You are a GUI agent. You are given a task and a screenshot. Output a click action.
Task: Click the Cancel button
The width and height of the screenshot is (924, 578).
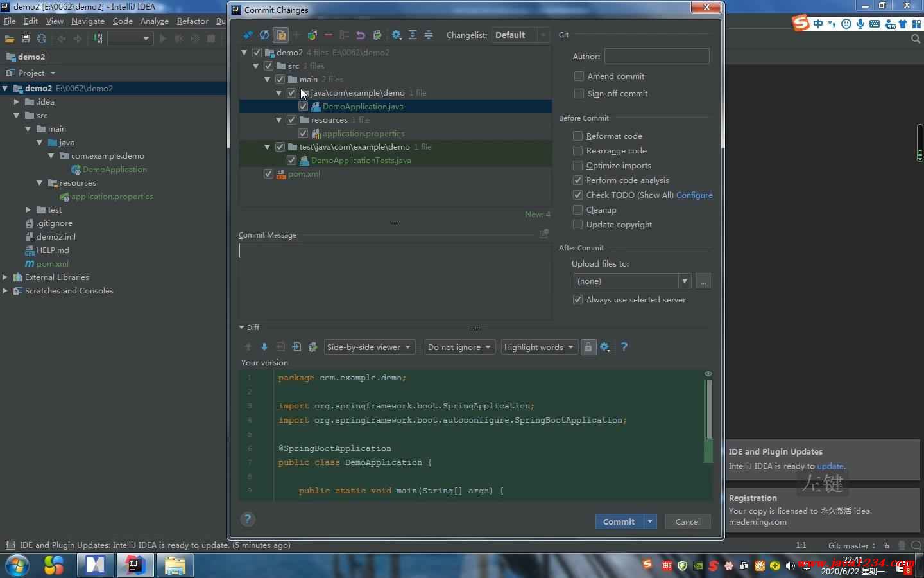(x=688, y=521)
